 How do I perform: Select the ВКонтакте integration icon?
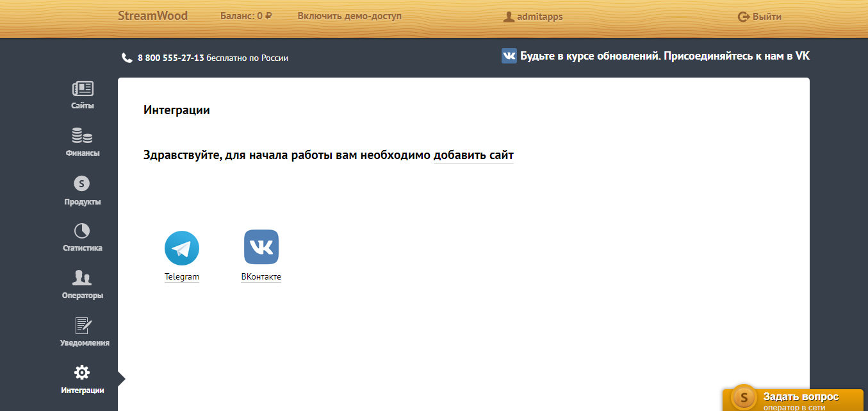tap(261, 247)
